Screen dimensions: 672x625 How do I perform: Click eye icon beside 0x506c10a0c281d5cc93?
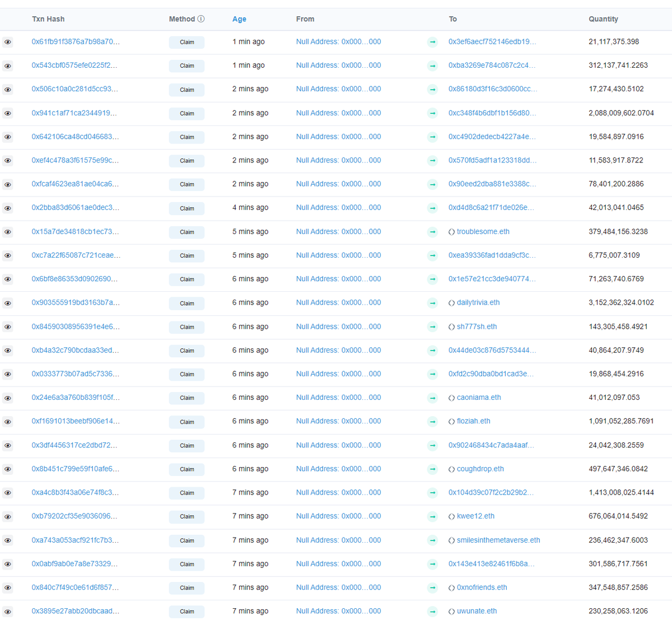click(8, 90)
